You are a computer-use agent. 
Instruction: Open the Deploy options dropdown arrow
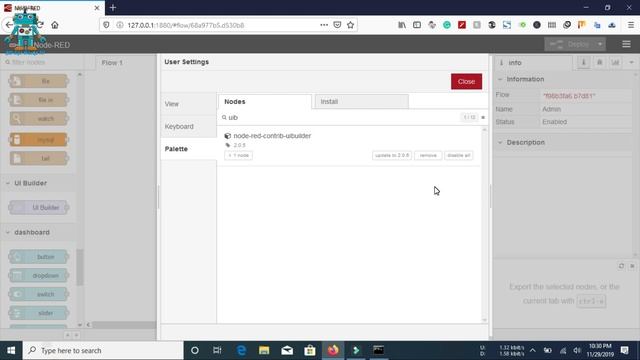point(600,44)
